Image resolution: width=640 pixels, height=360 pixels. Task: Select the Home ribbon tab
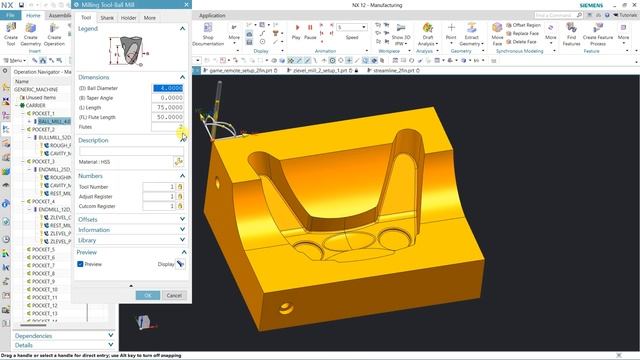[x=33, y=15]
